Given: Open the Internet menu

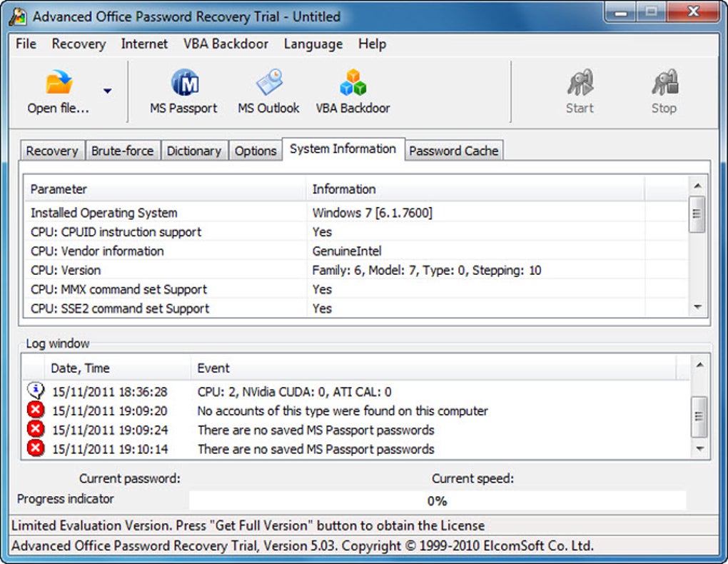Looking at the screenshot, I should click(144, 44).
